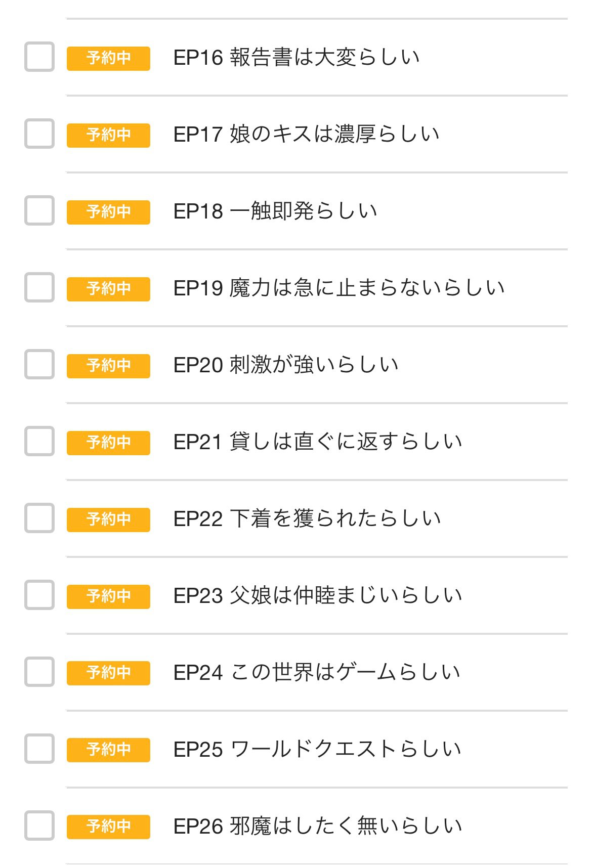Screen dimensions: 592x868
Task: Click the 予約中 badge on EP16
Action: pos(108,58)
